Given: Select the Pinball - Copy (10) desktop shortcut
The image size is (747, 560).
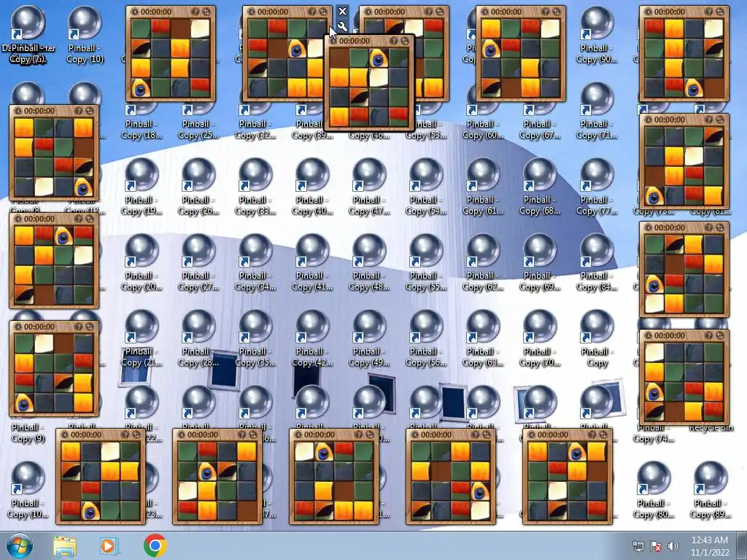Looking at the screenshot, I should point(85,35).
